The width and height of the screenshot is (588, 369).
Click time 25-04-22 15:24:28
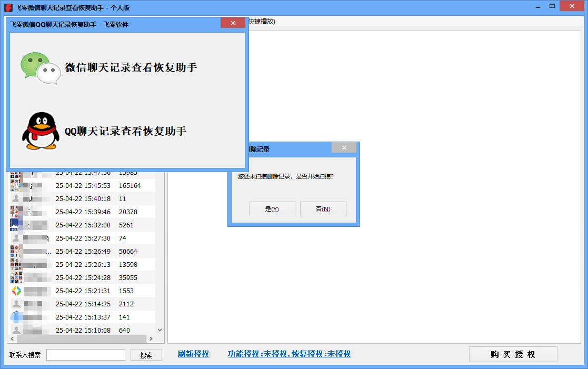click(x=83, y=277)
